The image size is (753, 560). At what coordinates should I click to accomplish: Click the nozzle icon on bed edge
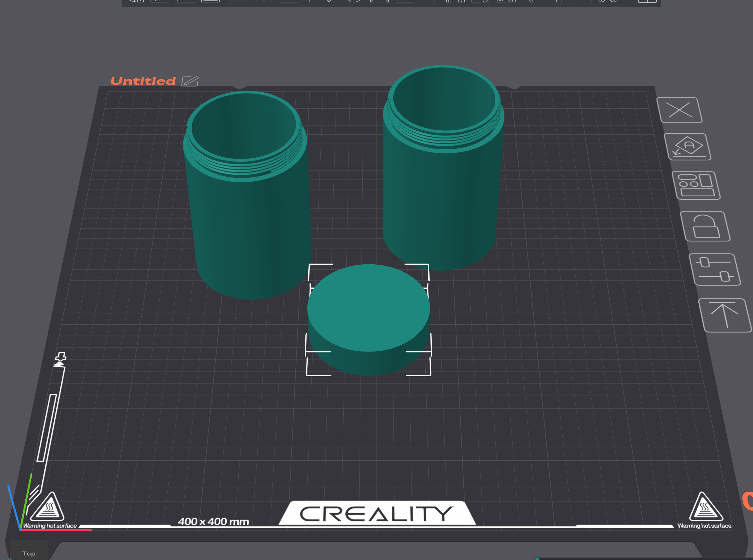coord(60,359)
